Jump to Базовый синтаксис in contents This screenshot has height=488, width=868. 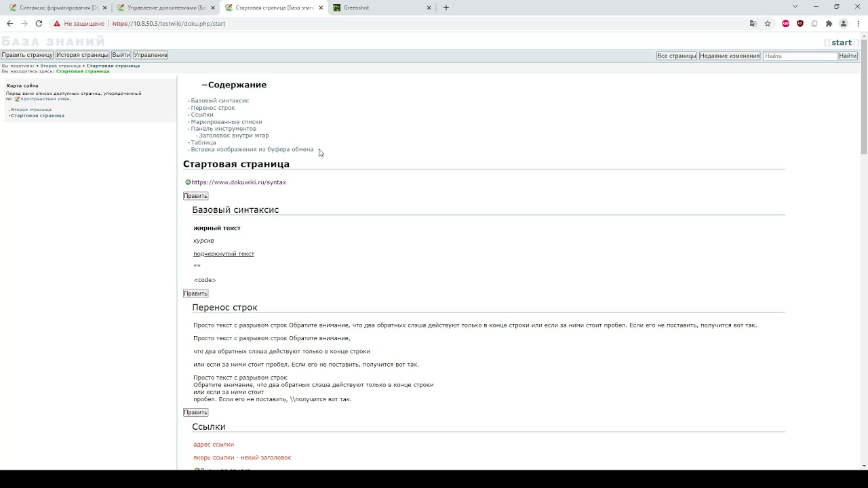[220, 100]
